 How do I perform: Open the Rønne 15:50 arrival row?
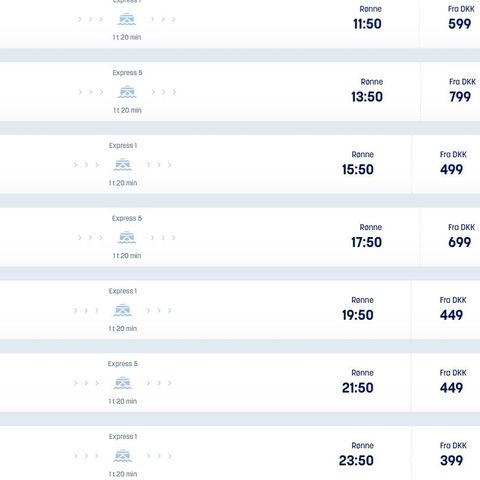pyautogui.click(x=240, y=164)
